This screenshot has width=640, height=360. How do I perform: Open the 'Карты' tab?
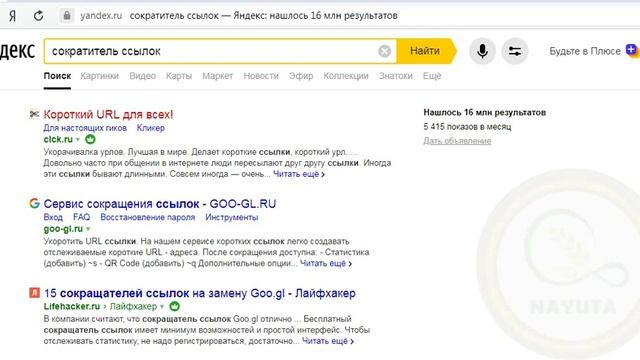click(x=179, y=76)
